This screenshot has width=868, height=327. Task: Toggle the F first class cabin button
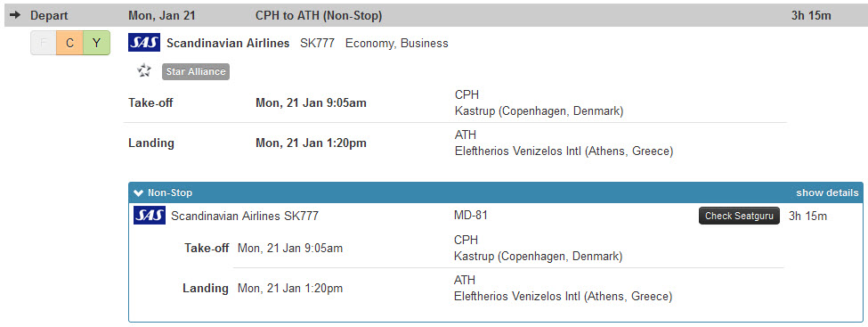tap(44, 44)
